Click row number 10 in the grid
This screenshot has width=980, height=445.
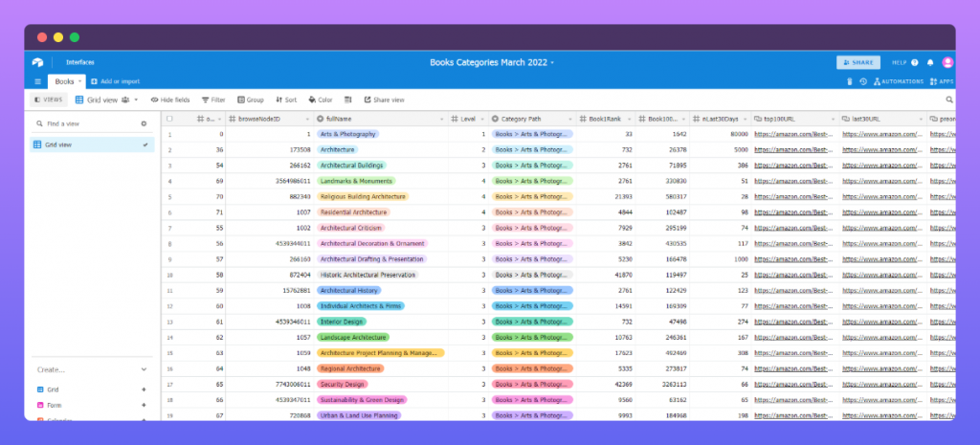tap(169, 275)
